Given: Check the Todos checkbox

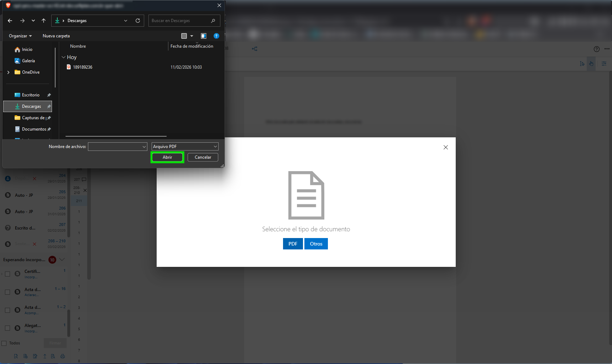Looking at the screenshot, I should coord(4,343).
